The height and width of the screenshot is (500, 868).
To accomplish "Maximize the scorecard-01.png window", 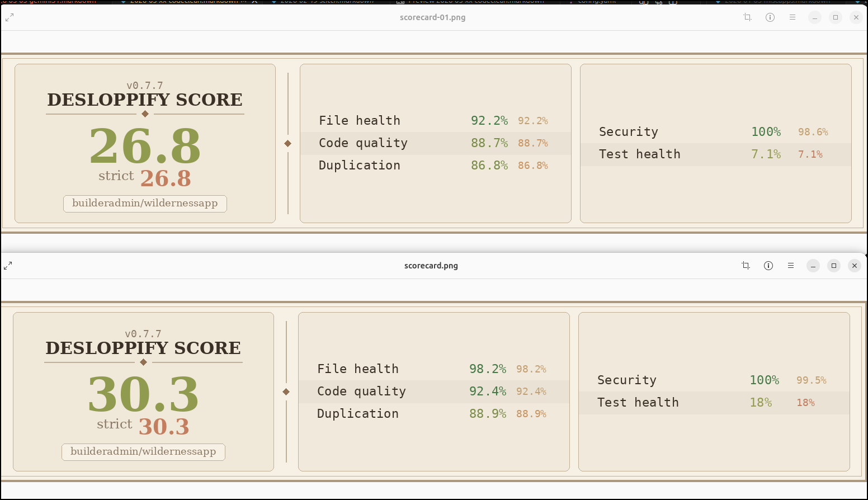I will [x=836, y=17].
